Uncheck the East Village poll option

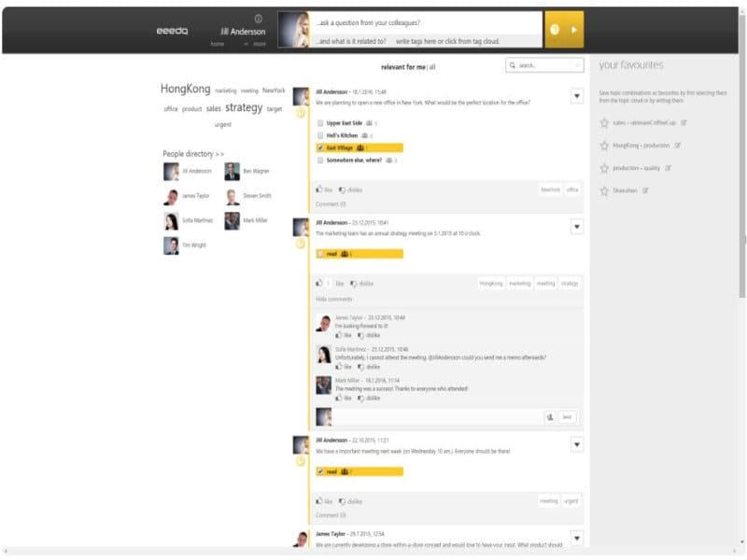coord(320,147)
